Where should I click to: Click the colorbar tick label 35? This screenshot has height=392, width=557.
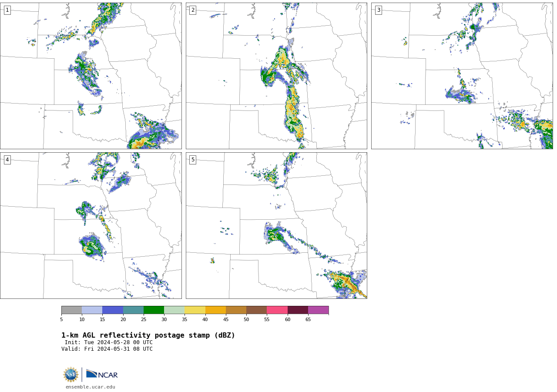tap(185, 320)
